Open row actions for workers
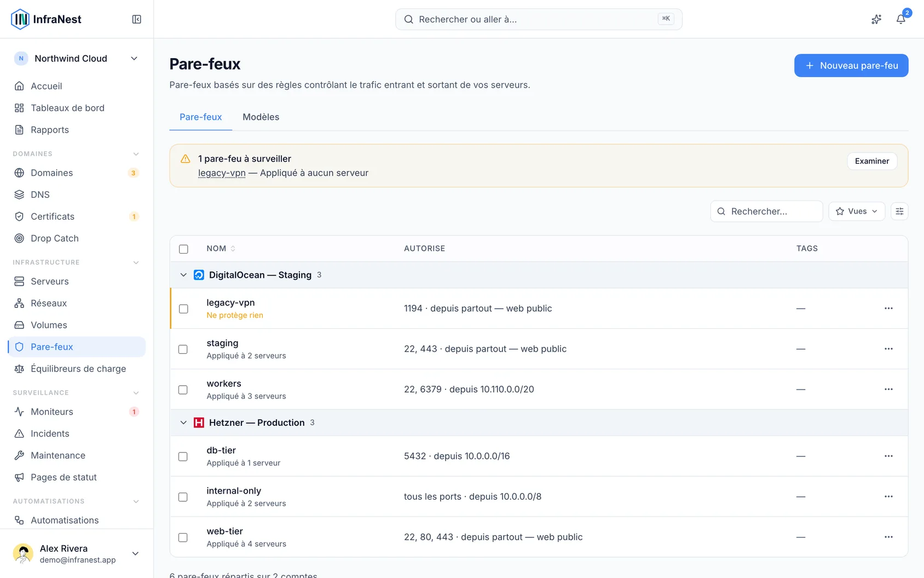The height and width of the screenshot is (578, 924). pyautogui.click(x=888, y=390)
